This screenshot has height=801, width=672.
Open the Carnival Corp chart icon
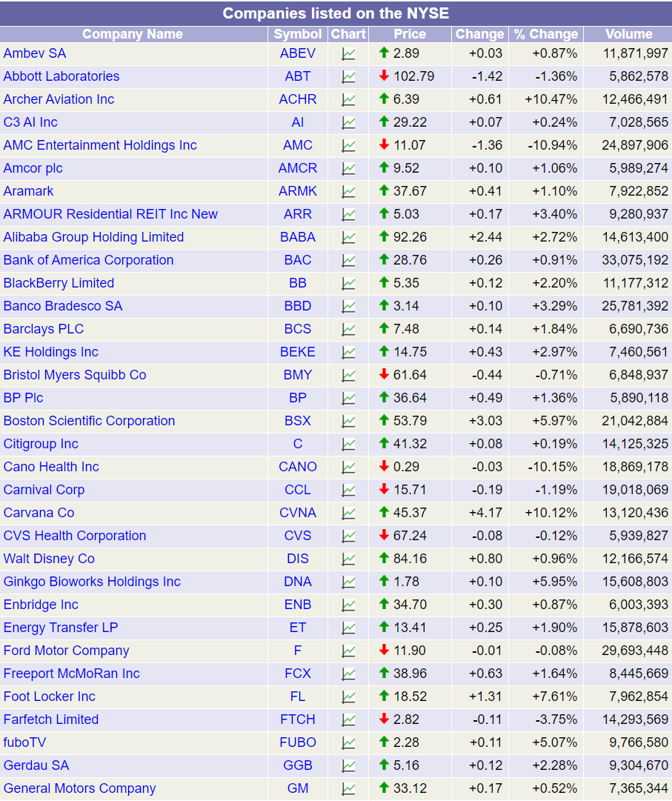click(x=348, y=491)
